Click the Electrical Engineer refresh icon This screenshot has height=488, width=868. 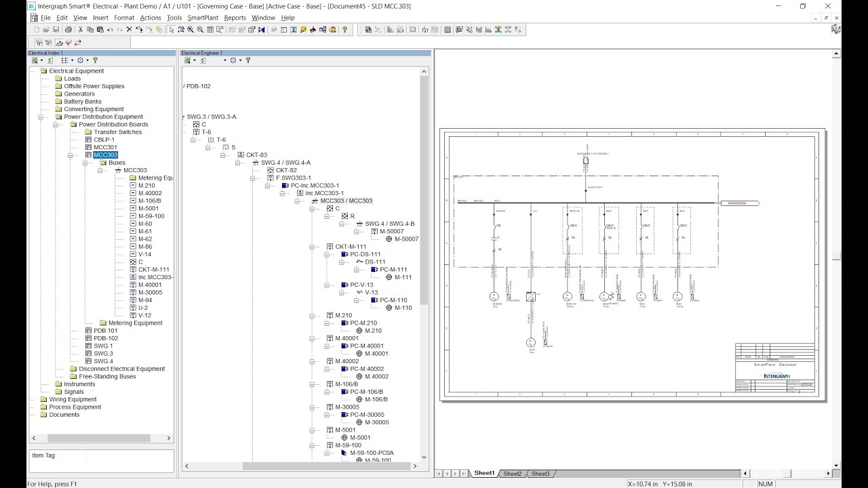click(203, 60)
